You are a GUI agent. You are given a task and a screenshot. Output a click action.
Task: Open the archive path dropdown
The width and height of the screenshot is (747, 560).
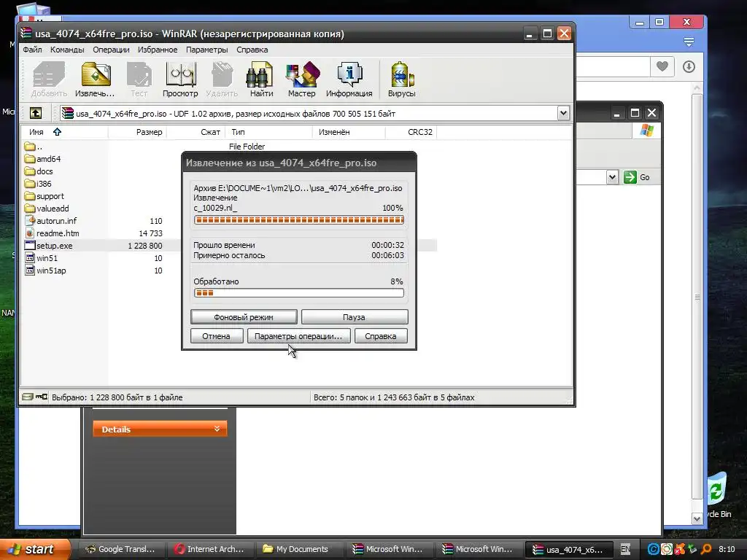(563, 113)
